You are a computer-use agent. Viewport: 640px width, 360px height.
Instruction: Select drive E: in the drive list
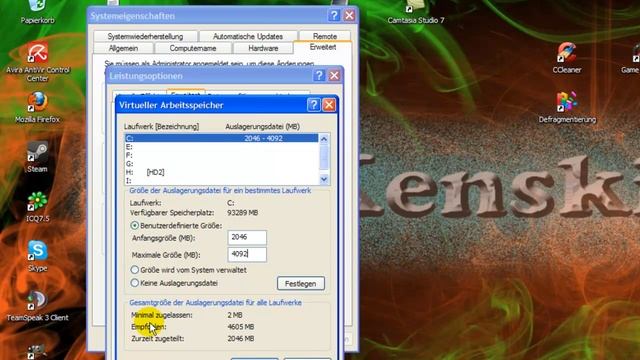pyautogui.click(x=221, y=147)
